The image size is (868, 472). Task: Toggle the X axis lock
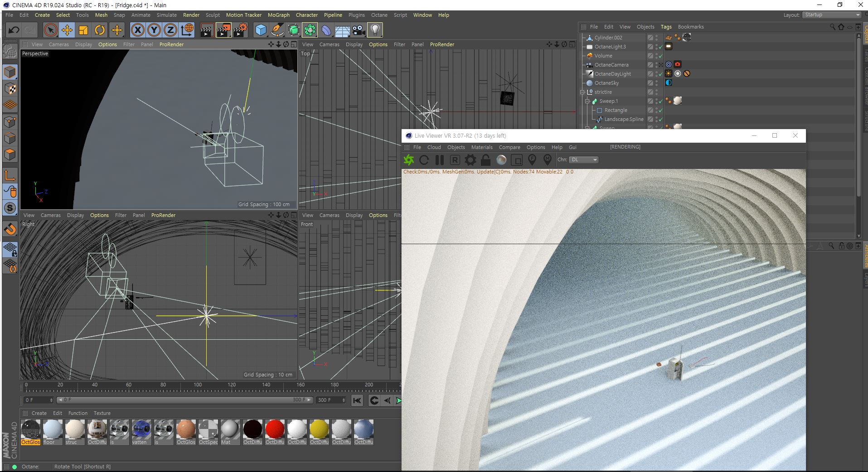click(138, 30)
